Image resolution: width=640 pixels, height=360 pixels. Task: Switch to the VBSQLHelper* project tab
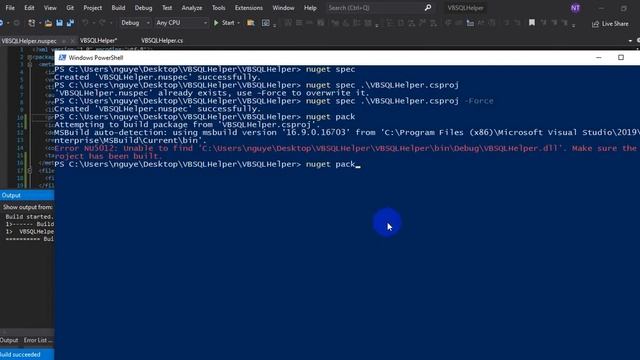pyautogui.click(x=98, y=40)
